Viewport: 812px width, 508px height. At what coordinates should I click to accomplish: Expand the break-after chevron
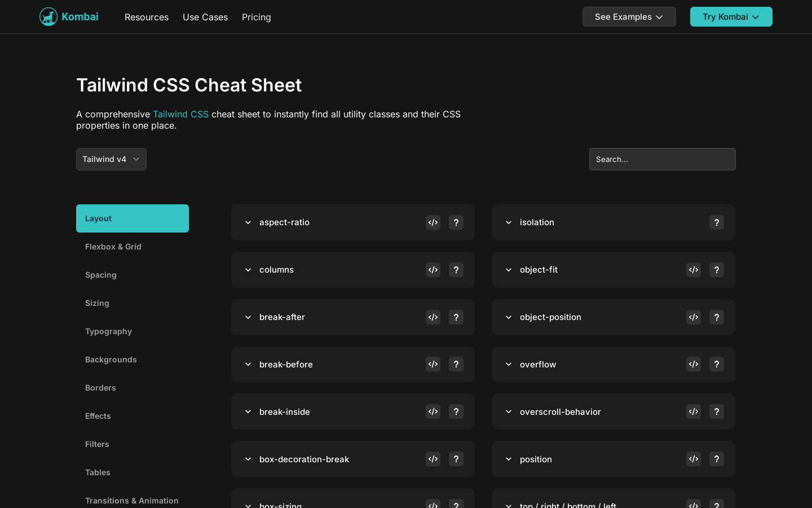click(x=248, y=317)
